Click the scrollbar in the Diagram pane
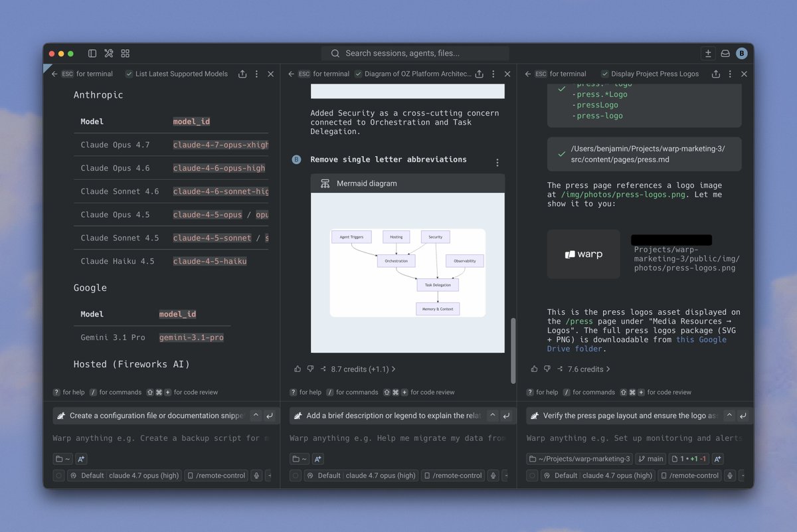 (x=513, y=351)
